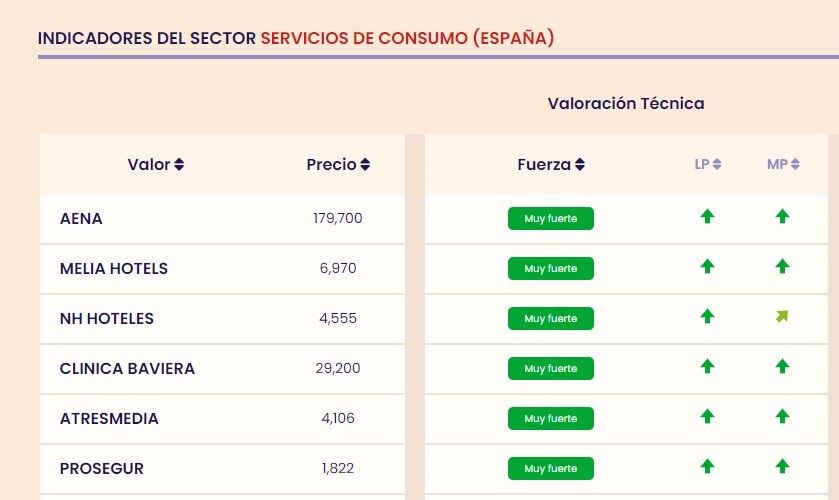Sort table by Valor column

click(x=155, y=165)
